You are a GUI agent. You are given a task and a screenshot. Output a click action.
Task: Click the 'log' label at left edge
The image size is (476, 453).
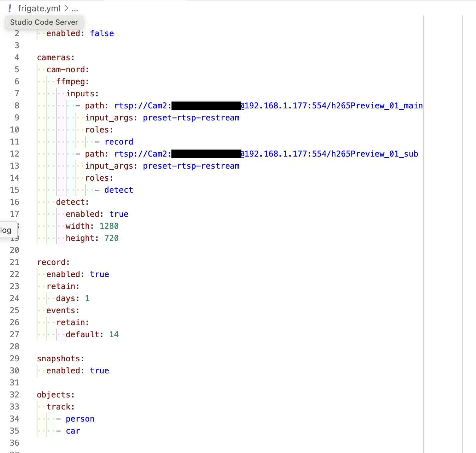[x=6, y=230]
